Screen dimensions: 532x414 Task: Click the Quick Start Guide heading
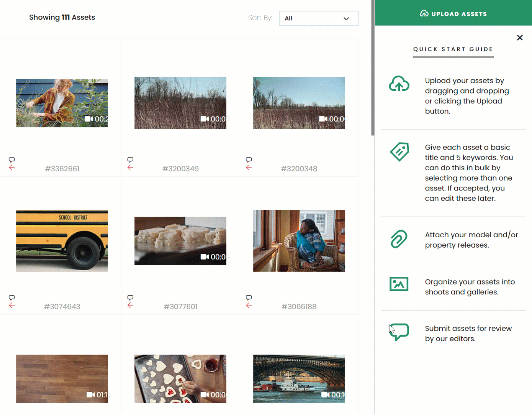point(453,49)
